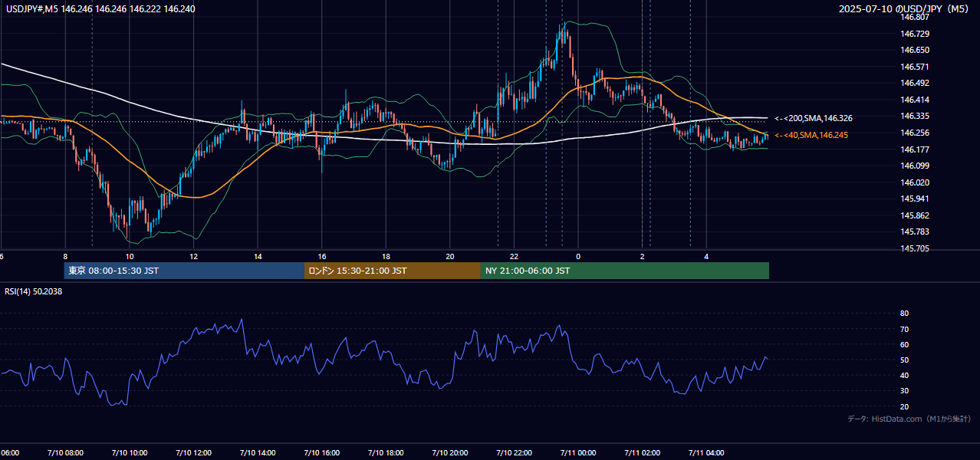Click the RSI scale value 30
The width and height of the screenshot is (980, 460).
pos(904,390)
